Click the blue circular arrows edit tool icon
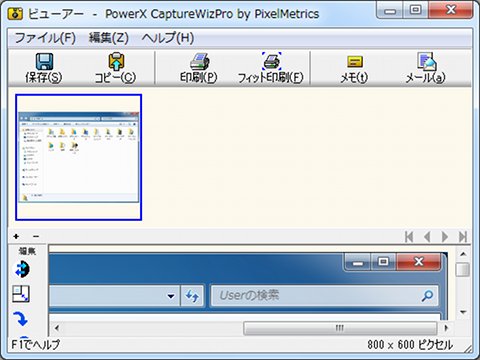 [22, 269]
